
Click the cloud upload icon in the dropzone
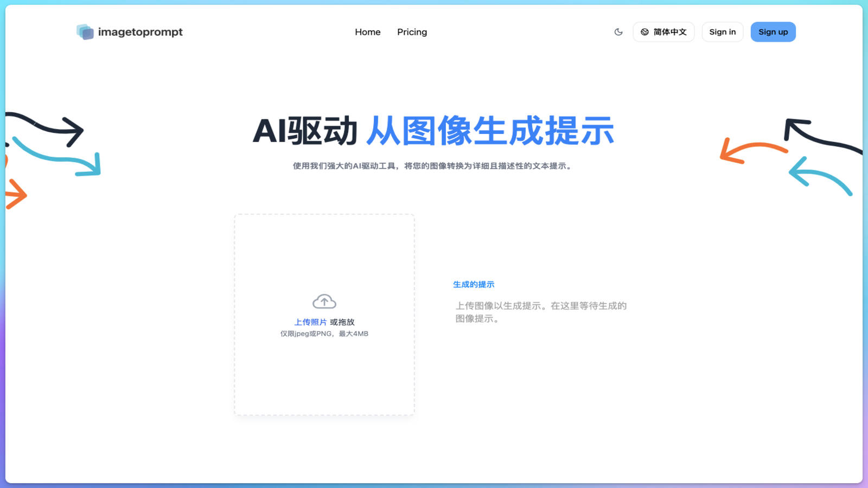[x=324, y=301]
